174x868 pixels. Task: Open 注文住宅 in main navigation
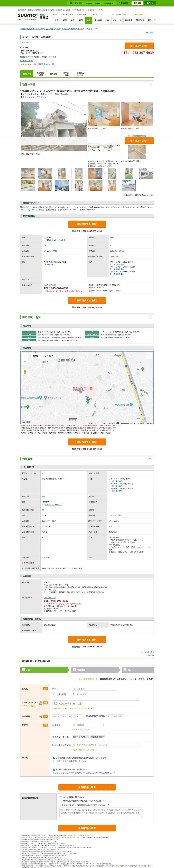[98, 20]
